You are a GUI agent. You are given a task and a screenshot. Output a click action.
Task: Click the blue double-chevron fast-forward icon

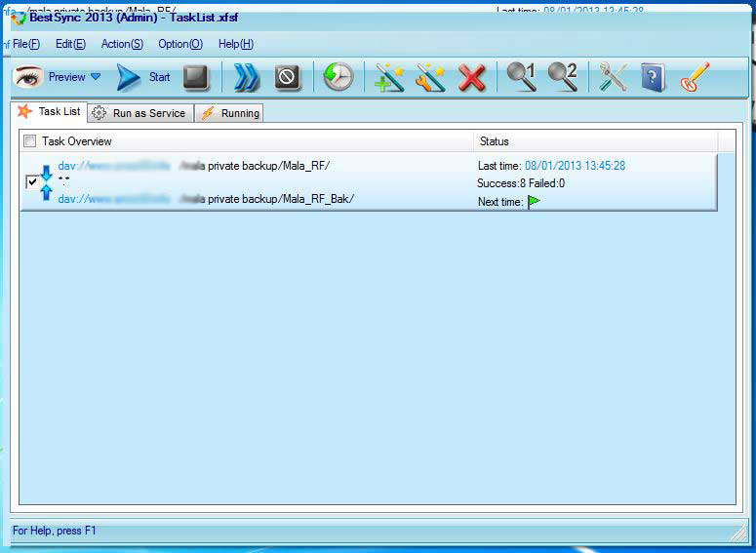(246, 77)
